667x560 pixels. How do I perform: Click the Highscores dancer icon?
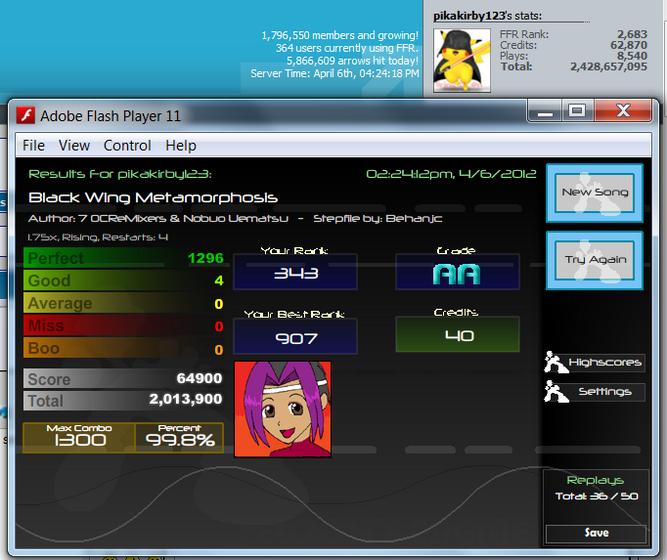[556, 362]
